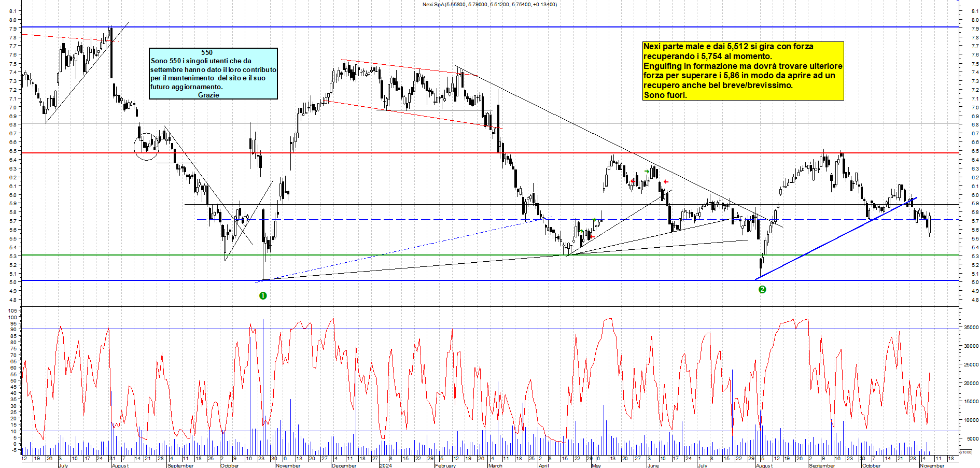The image size is (980, 468).
Task: Select the drawn circle around the August candles
Action: (147, 147)
